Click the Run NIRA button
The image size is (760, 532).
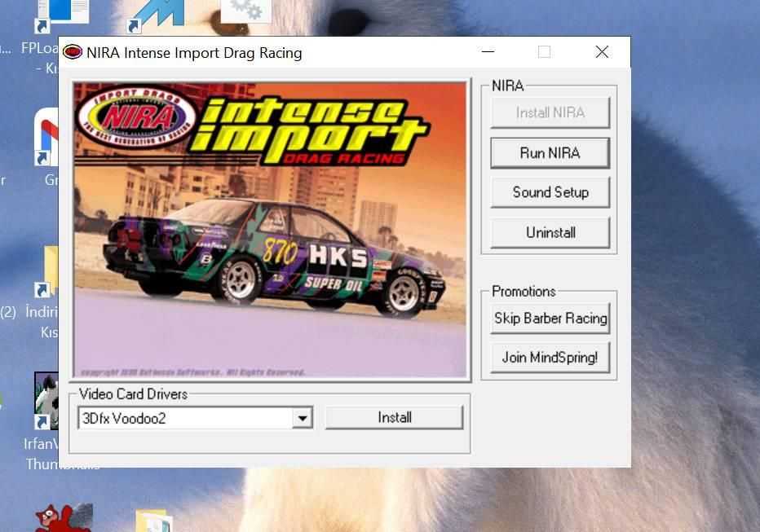point(550,153)
